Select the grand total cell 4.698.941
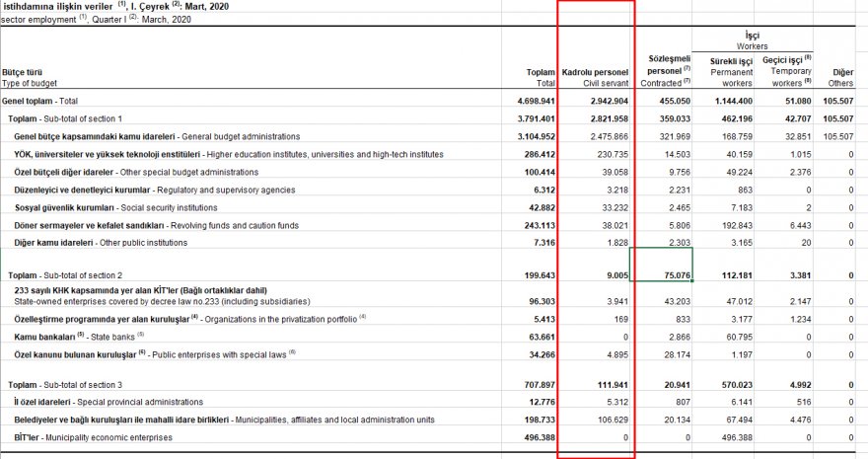 coord(536,102)
